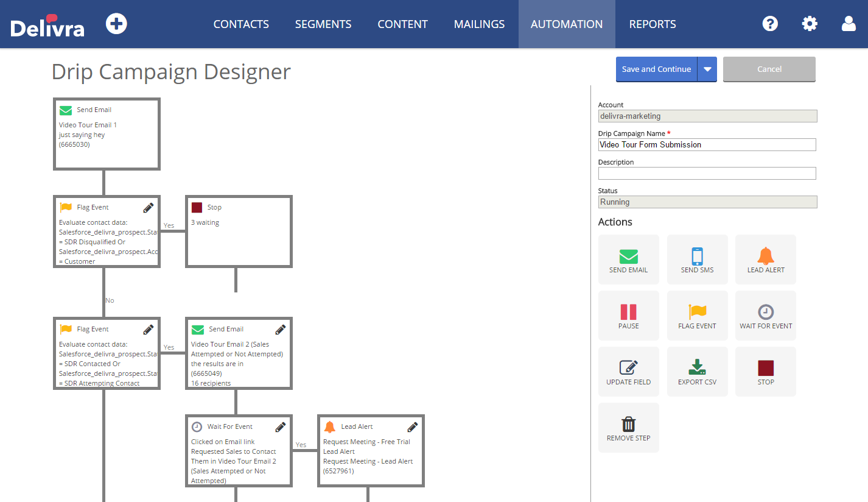The image size is (868, 502).
Task: Select the Wait For Event action
Action: pos(766,316)
